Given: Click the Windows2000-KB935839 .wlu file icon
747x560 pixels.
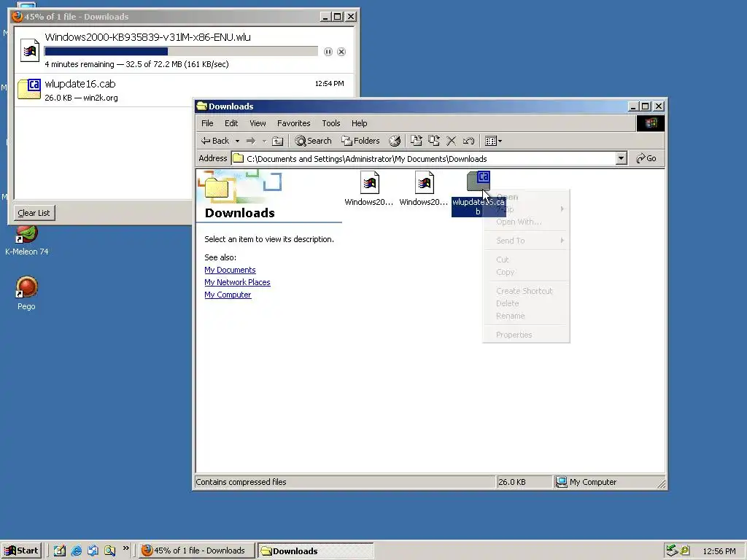Looking at the screenshot, I should [29, 50].
